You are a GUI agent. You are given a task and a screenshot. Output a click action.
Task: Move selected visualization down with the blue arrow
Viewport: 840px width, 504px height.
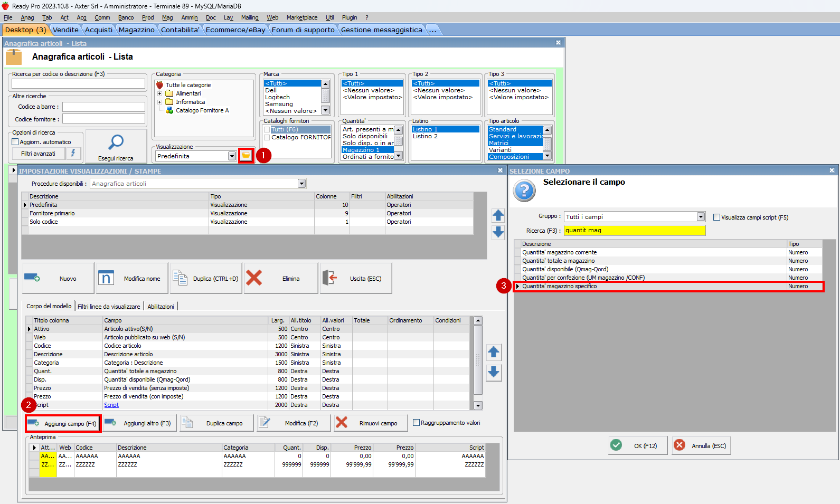[498, 232]
